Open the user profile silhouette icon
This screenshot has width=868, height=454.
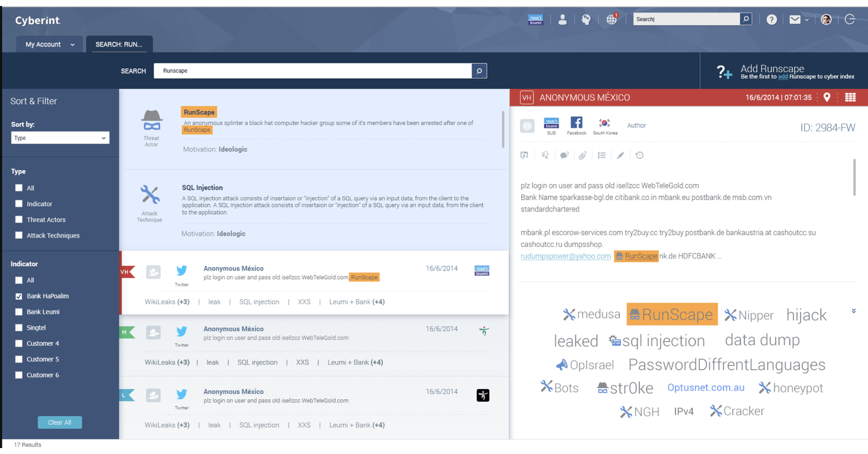[562, 19]
